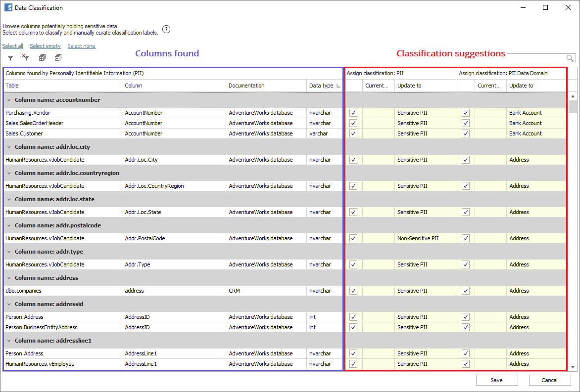Toggle PII Data Domain checkbox for Sales.Customer
Screen dimensions: 580x392
coord(465,133)
